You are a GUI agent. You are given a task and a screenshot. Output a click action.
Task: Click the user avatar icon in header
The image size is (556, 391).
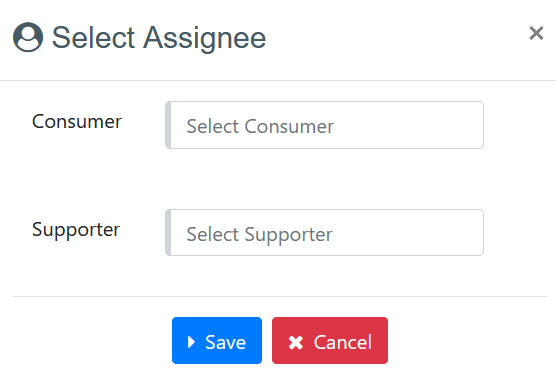(28, 37)
